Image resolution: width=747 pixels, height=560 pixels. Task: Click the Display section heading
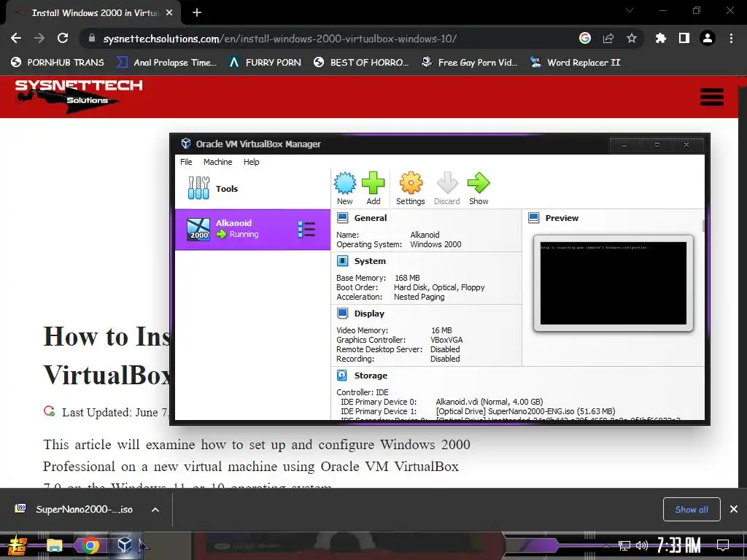[368, 314]
